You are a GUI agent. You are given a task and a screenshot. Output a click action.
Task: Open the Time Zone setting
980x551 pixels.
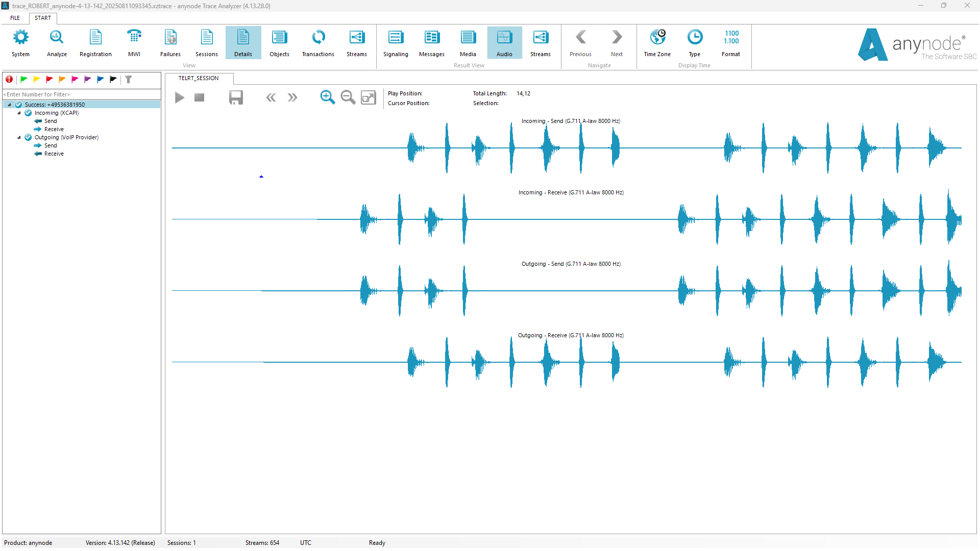(x=657, y=43)
